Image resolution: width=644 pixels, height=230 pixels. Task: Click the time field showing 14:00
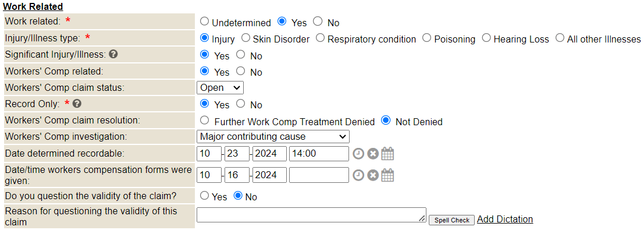click(319, 154)
